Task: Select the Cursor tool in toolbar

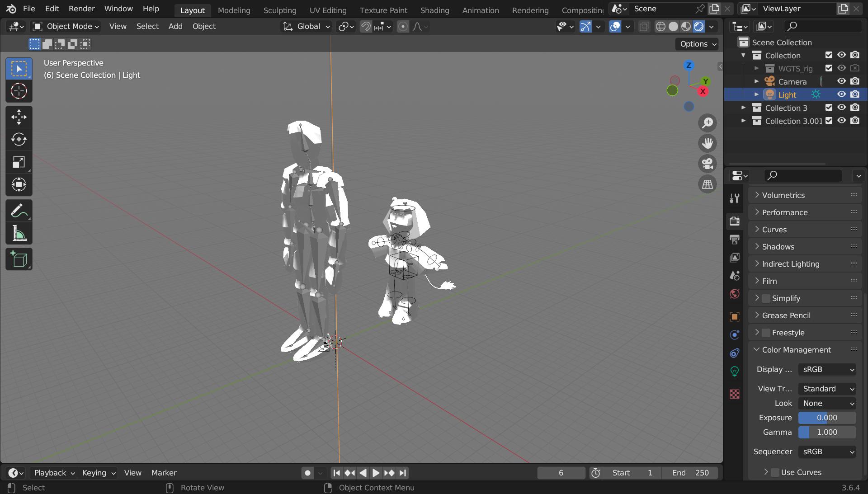Action: (x=19, y=91)
